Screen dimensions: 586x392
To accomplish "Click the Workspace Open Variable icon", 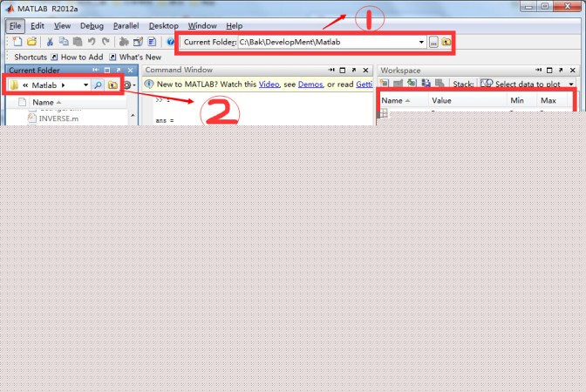I will (x=398, y=83).
